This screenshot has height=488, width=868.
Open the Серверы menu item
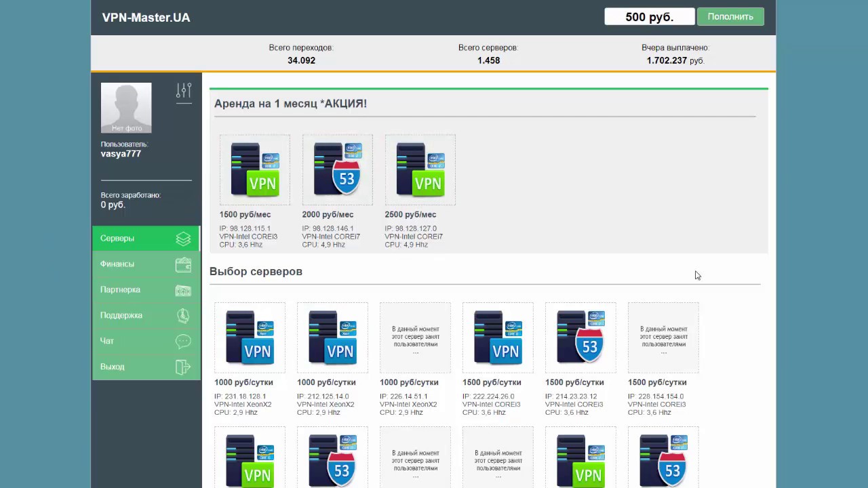coord(146,239)
